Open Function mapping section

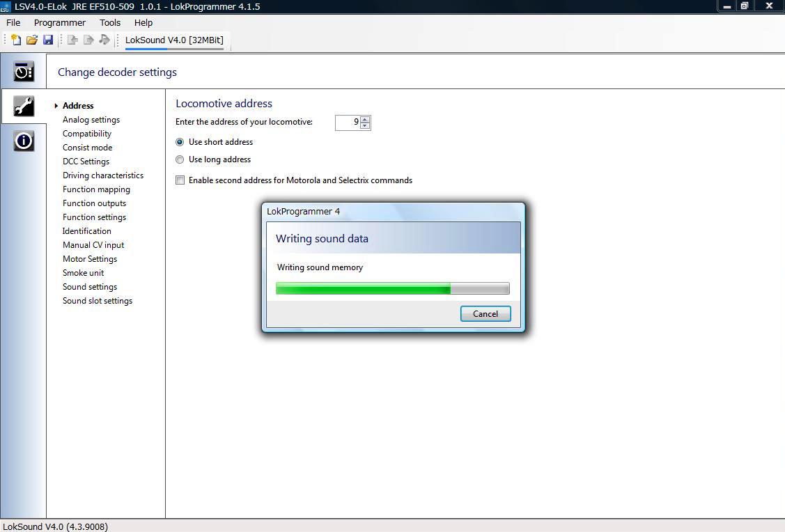pyautogui.click(x=97, y=189)
